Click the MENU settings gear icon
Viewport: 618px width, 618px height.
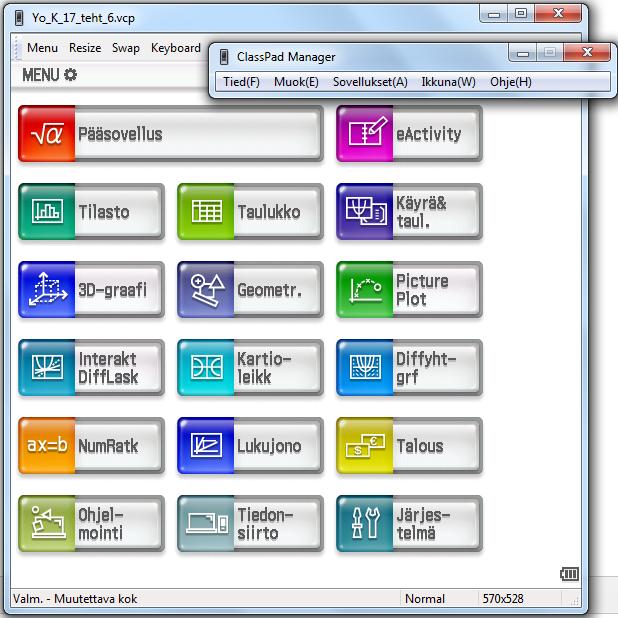(x=71, y=74)
